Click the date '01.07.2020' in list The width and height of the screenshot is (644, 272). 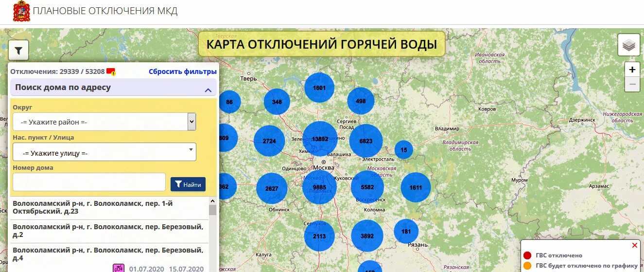click(x=146, y=269)
